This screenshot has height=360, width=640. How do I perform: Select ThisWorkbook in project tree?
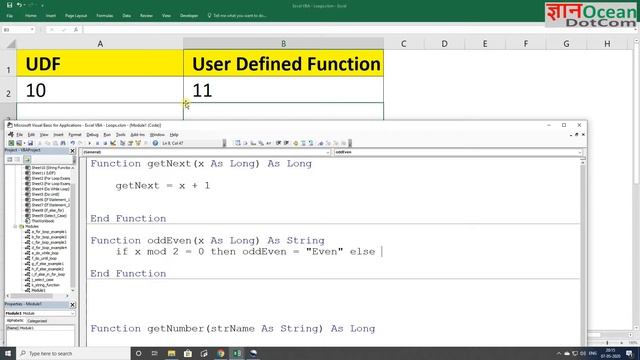[43, 221]
